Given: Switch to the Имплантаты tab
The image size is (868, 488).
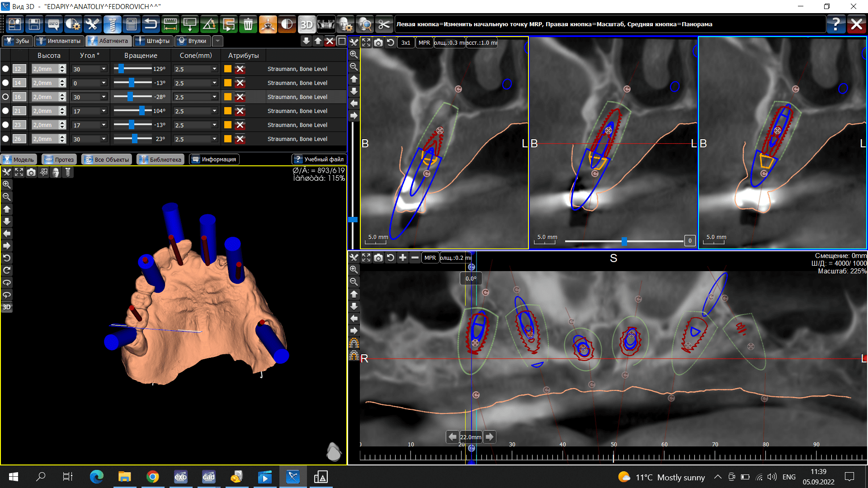Looking at the screenshot, I should (60, 41).
